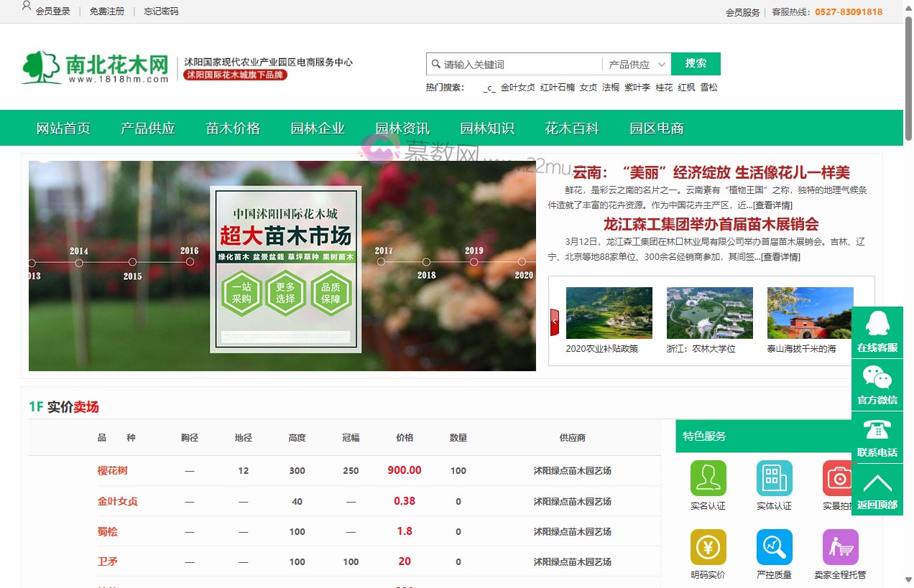Viewport: 914px width, 588px height.
Task: Click the QQ online customer service icon
Action: [877, 325]
